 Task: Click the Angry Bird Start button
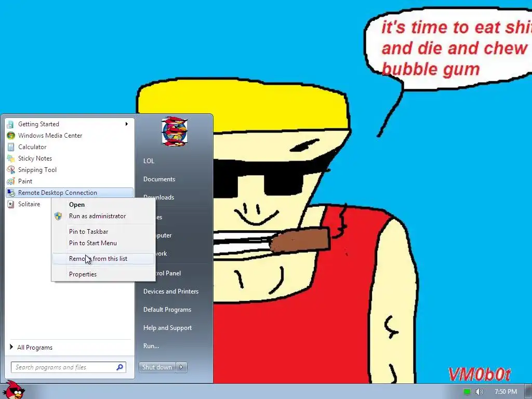tap(14, 390)
